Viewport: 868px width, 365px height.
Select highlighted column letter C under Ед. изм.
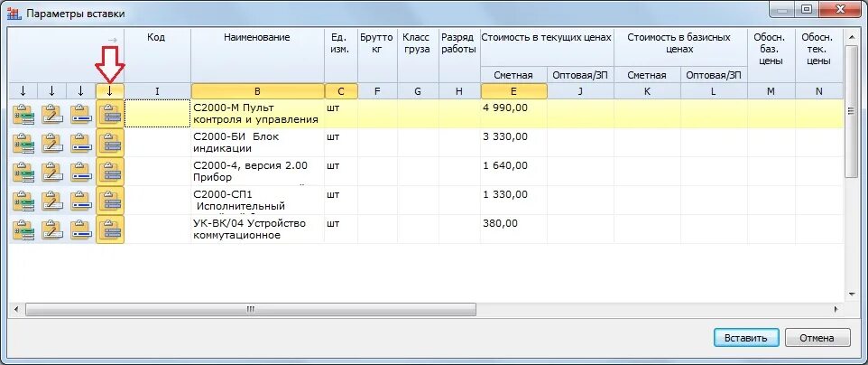click(341, 91)
